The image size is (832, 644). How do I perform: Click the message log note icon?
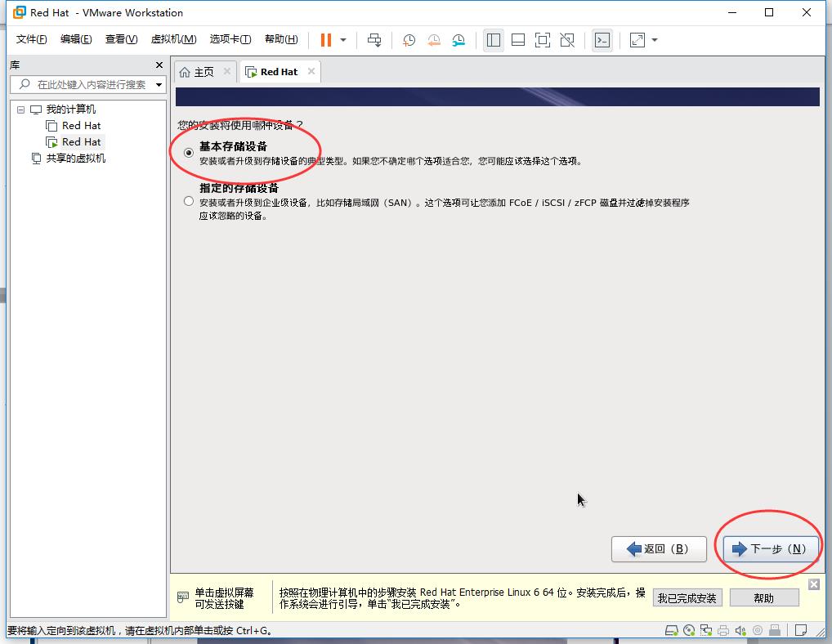click(x=801, y=631)
